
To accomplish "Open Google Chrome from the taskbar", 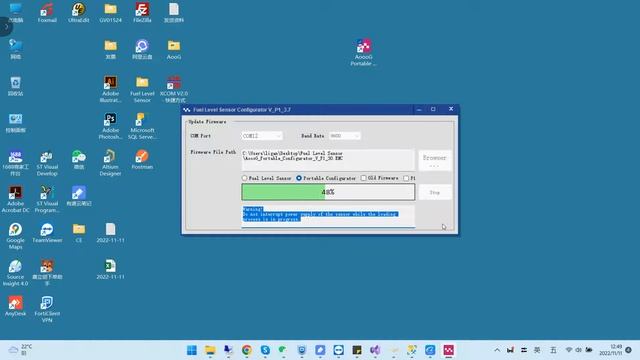I will (247, 350).
